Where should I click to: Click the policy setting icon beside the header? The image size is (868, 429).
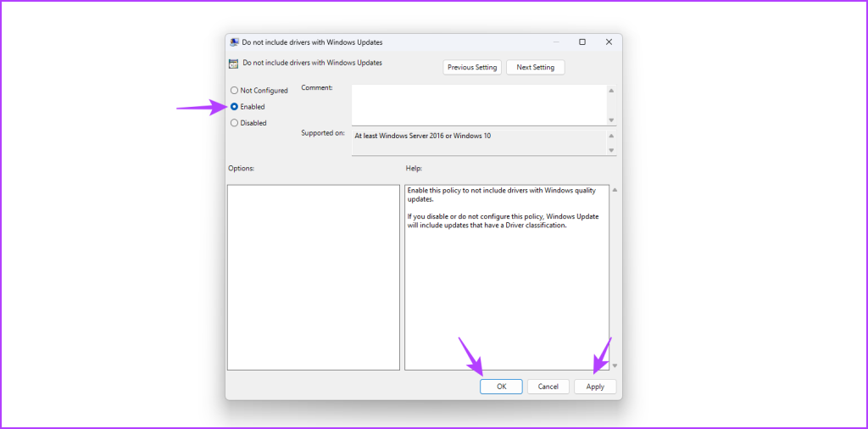[234, 63]
